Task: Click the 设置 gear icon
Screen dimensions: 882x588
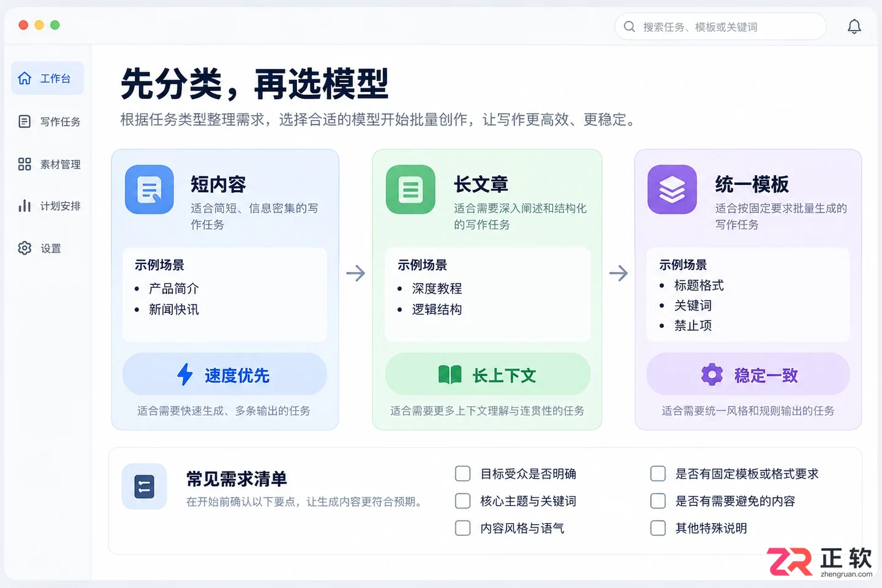Action: tap(24, 248)
